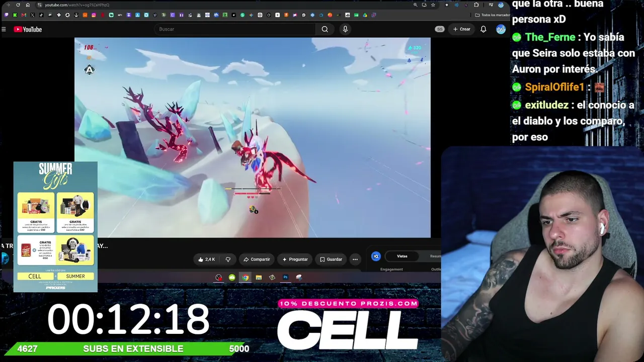Open the X bookmark icon
The height and width of the screenshot is (362, 644).
point(33,15)
